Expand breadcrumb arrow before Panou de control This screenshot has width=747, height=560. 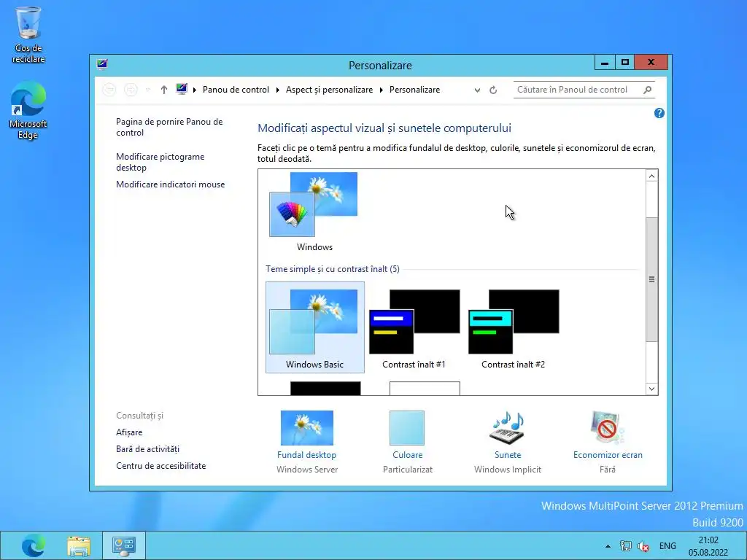(194, 90)
